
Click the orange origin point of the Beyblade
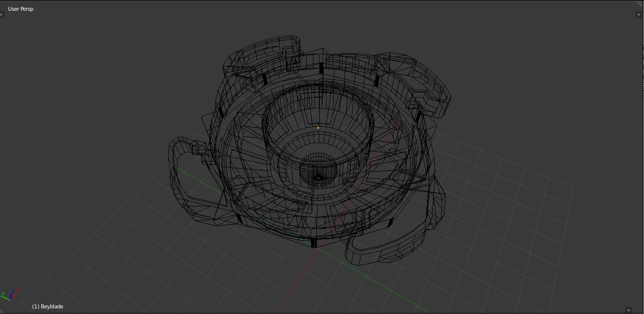coord(318,128)
